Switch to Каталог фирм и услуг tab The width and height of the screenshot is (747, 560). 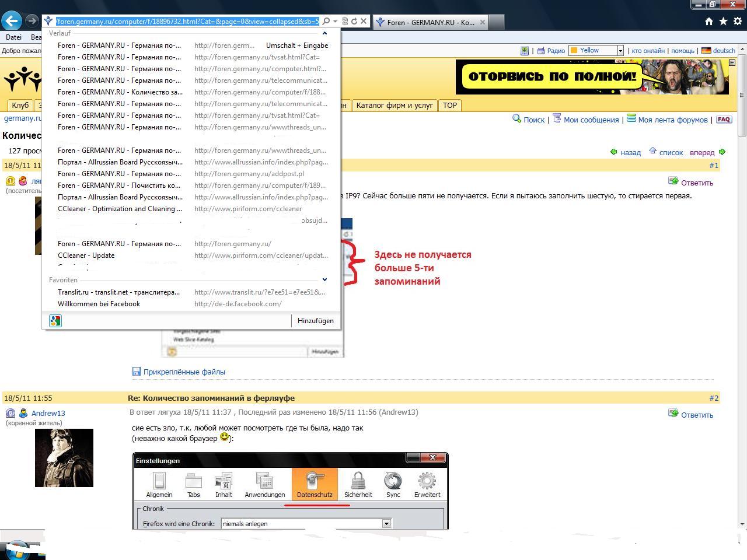click(395, 106)
